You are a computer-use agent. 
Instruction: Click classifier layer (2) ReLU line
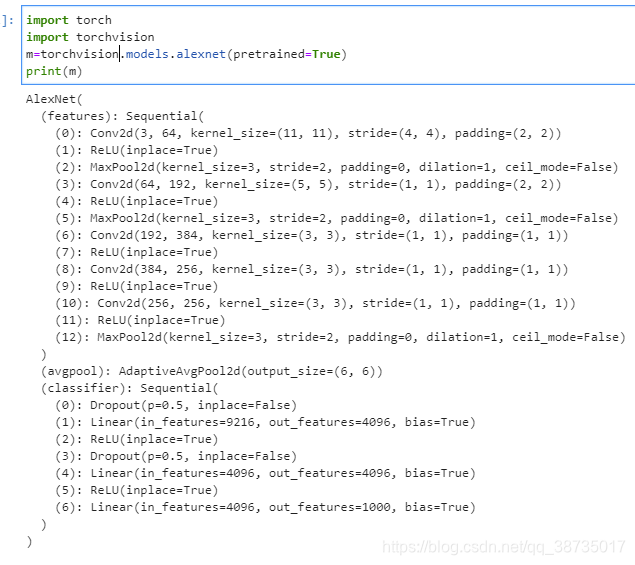(x=136, y=439)
